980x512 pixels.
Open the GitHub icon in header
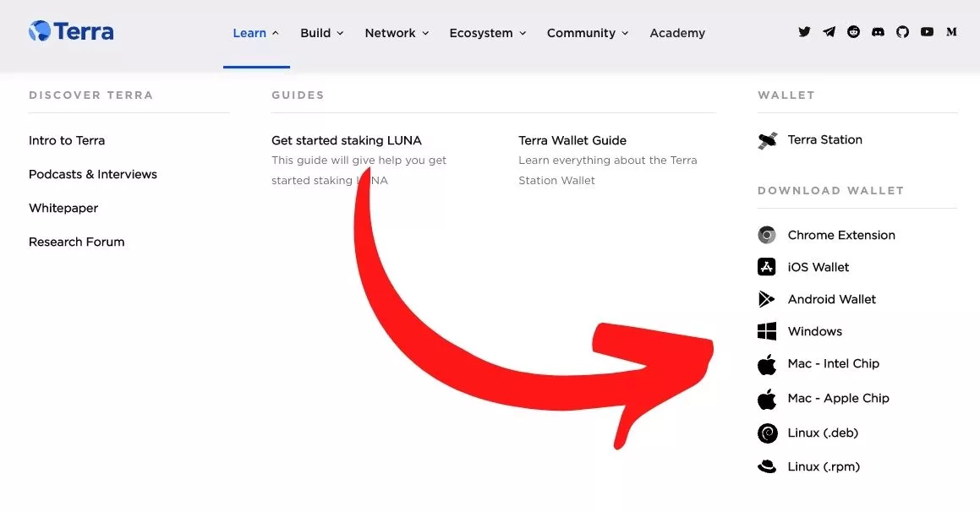[902, 32]
